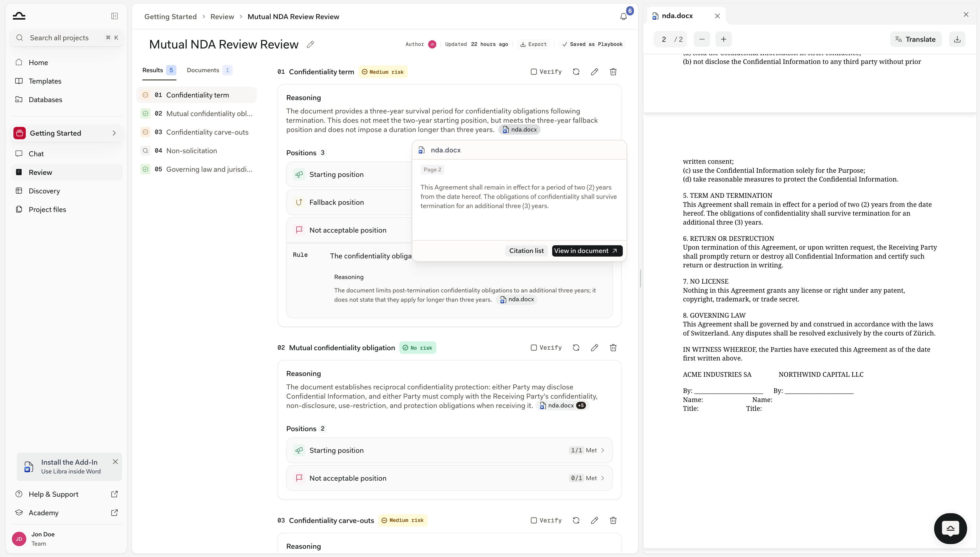Click the page number field showing 2
Screen dimensions: 980x557
(x=664, y=39)
